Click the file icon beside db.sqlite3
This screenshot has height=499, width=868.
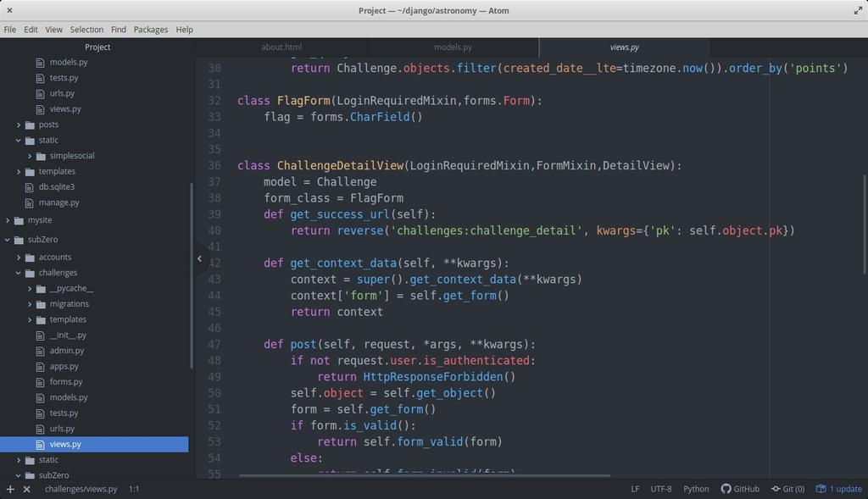click(30, 187)
